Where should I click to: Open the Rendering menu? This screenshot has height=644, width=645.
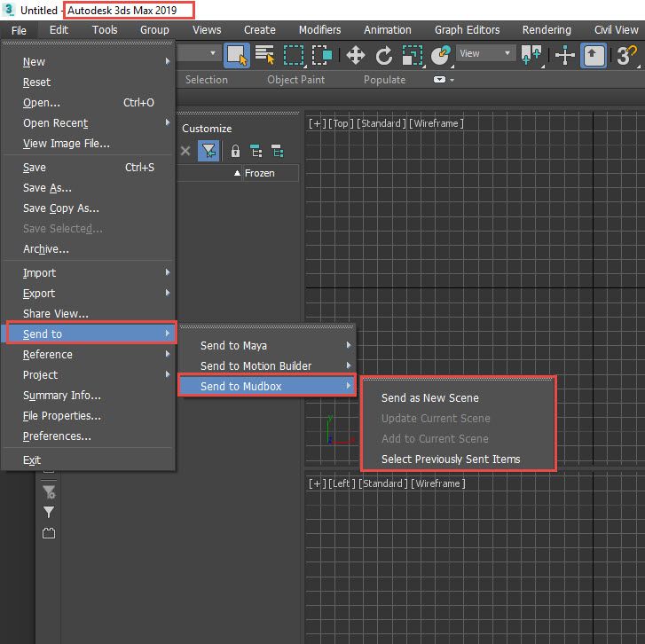click(547, 30)
